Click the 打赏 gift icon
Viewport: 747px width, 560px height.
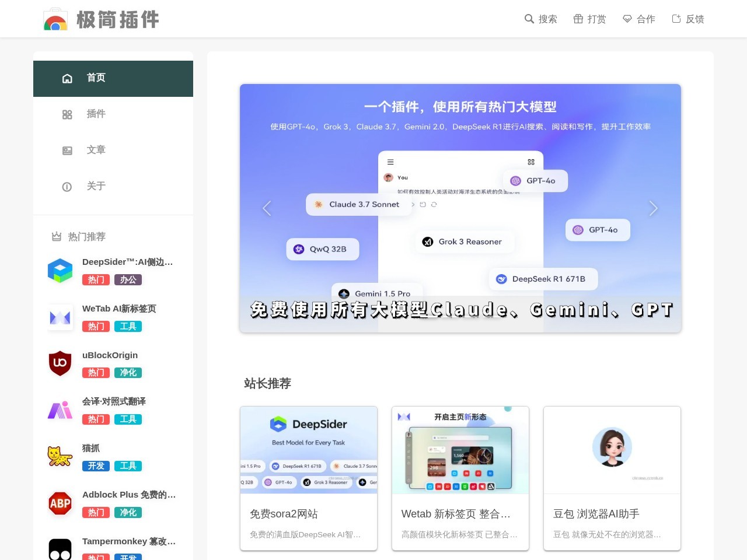tap(578, 19)
